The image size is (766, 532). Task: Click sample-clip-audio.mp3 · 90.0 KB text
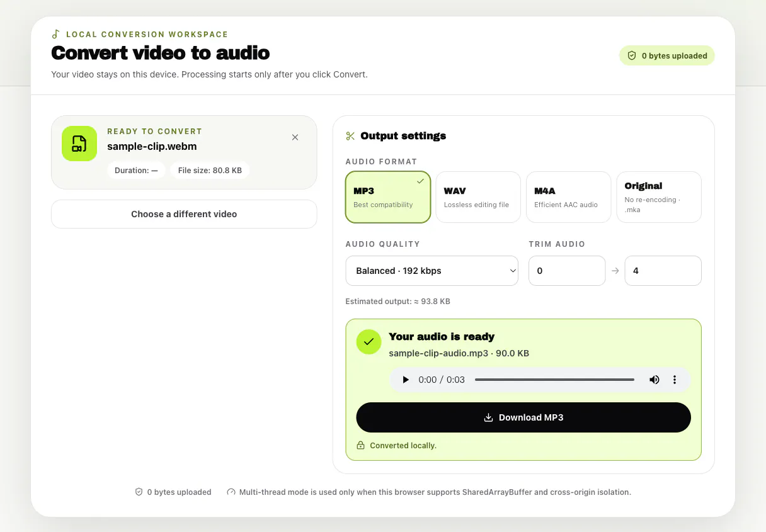459,353
